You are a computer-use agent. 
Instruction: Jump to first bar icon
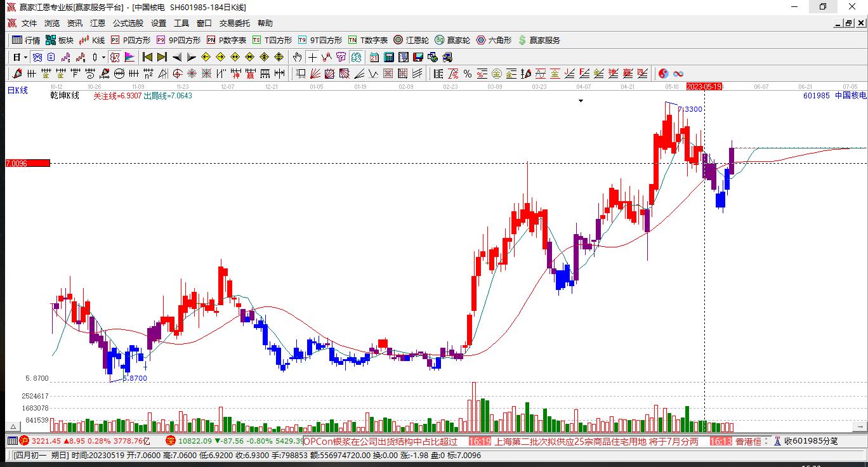tap(147, 57)
